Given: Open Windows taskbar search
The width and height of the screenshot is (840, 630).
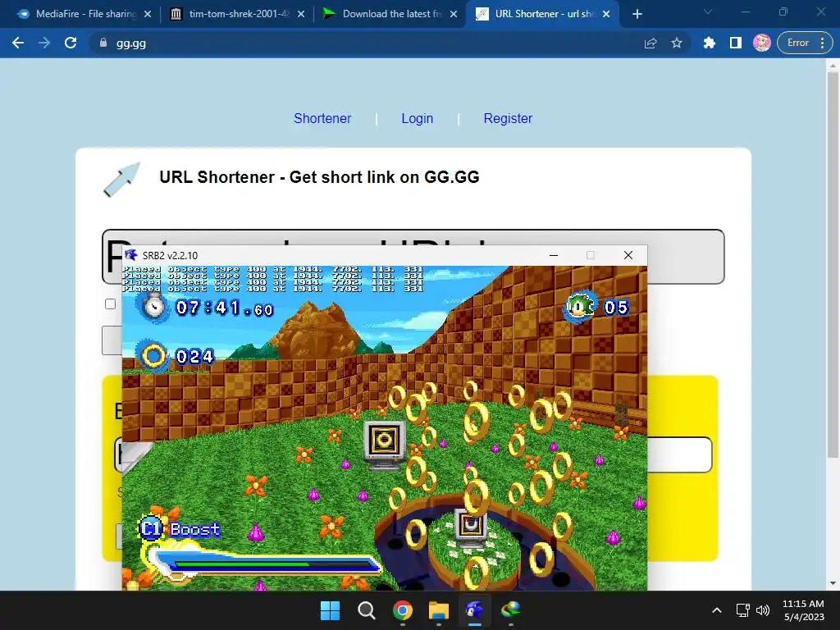Looking at the screenshot, I should tap(367, 610).
